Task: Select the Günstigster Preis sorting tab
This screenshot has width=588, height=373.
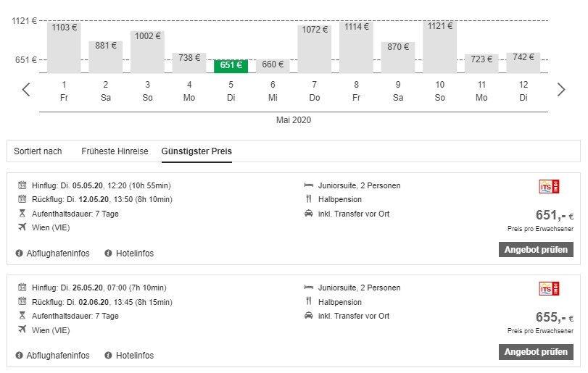Action: [196, 151]
